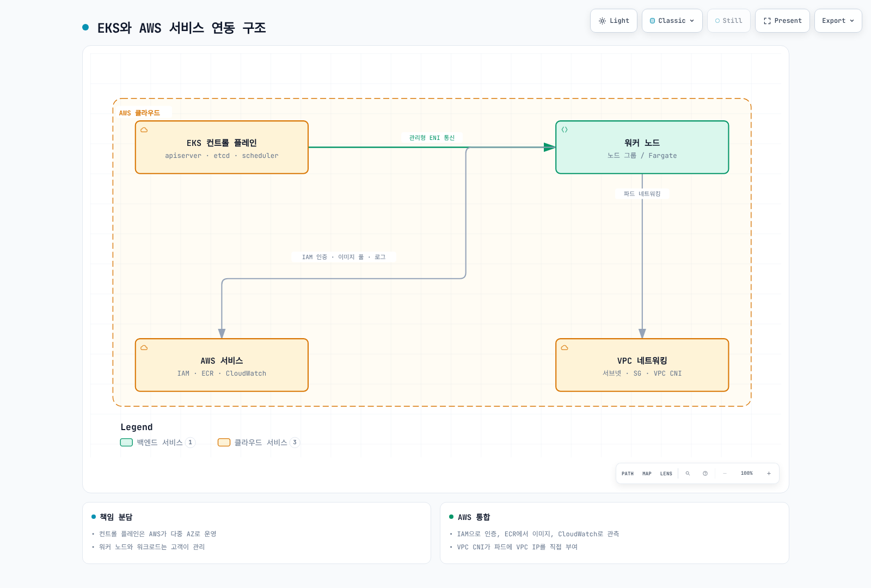Zoom in with the plus button
871x588 pixels.
click(769, 474)
